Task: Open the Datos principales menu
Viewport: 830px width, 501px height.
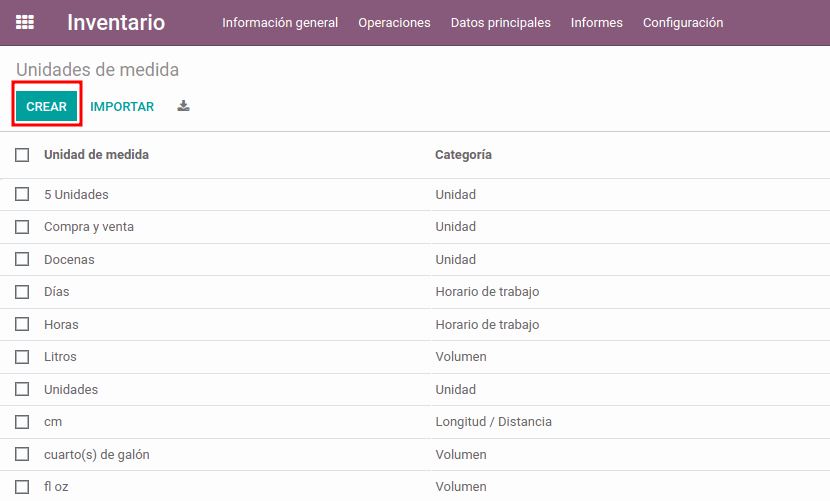Action: point(501,23)
